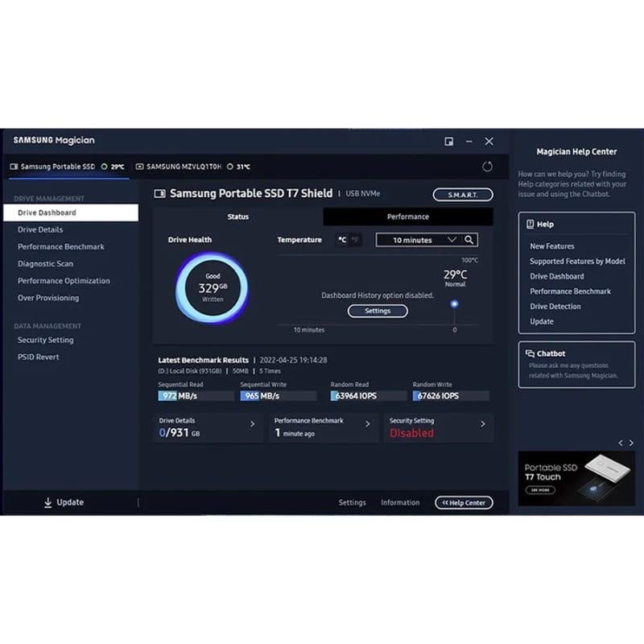Click the refresh icon near the drive tabs
Viewport: 644px width, 644px height.
coord(487,167)
